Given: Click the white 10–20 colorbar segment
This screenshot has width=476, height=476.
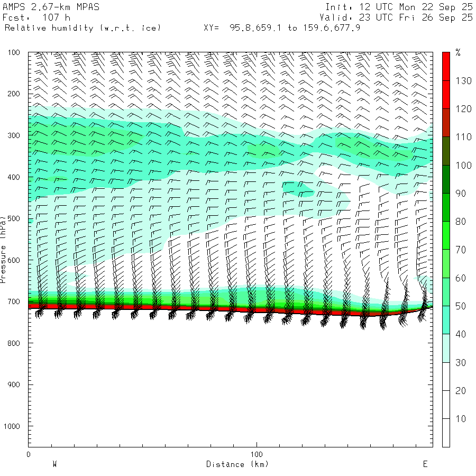Looking at the screenshot, I should (x=446, y=405).
